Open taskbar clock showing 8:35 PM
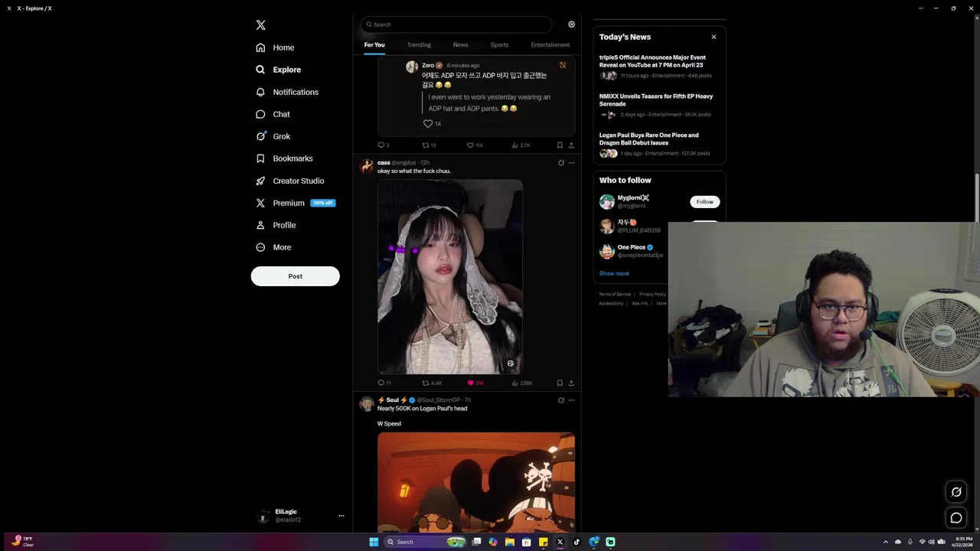Viewport: 980px width, 551px height. coord(963,542)
